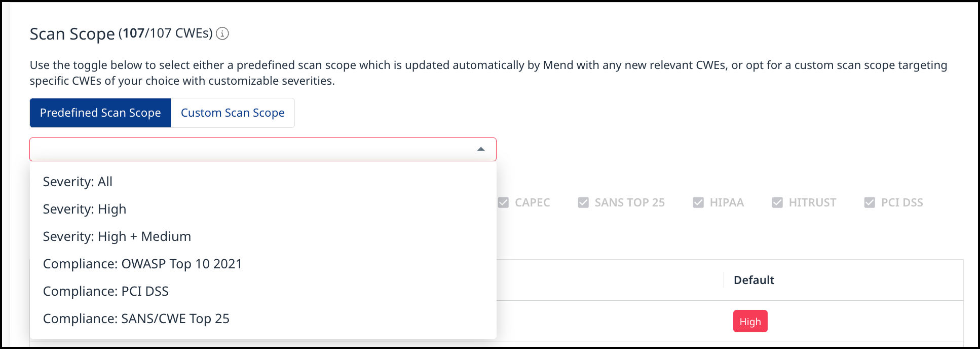Toggle the CAPEC checkbox

click(x=503, y=202)
